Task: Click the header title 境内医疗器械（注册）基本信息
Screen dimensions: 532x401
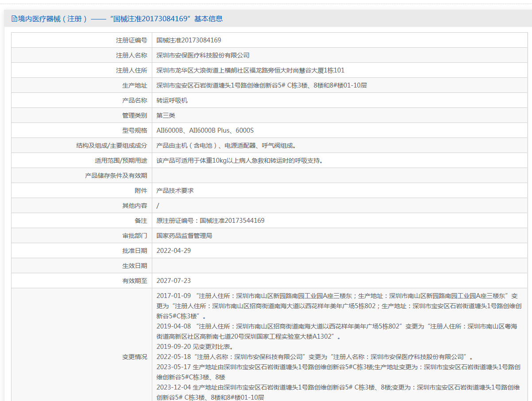Action: pos(120,19)
